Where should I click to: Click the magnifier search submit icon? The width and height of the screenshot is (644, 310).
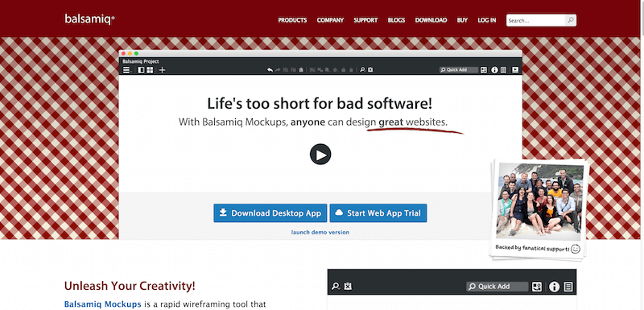tap(571, 20)
